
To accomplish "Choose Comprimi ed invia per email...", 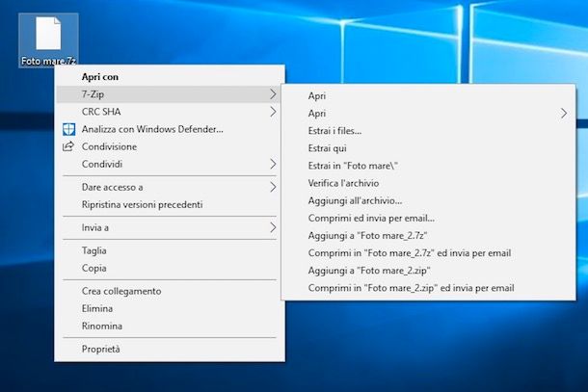I will point(428,218).
